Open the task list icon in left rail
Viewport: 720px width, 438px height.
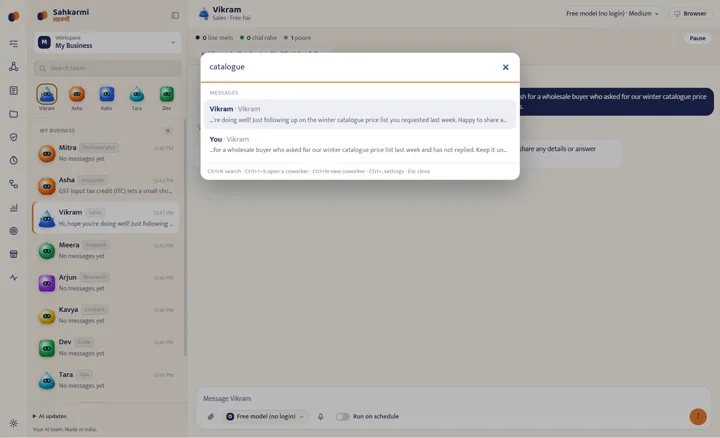click(x=14, y=44)
